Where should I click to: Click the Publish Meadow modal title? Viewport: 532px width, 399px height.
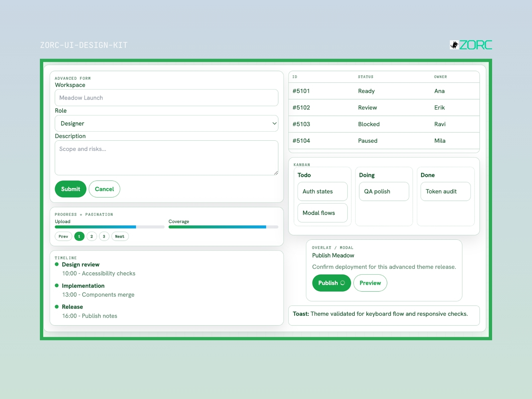(333, 255)
